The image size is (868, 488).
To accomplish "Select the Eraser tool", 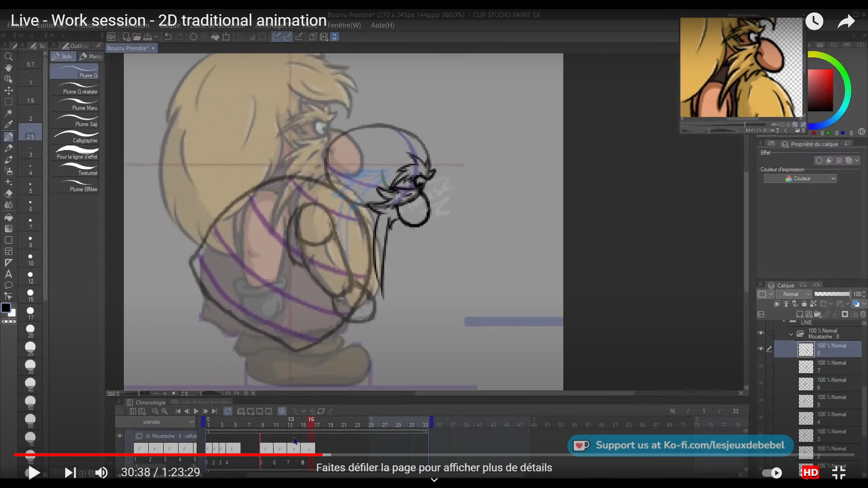I will (8, 193).
